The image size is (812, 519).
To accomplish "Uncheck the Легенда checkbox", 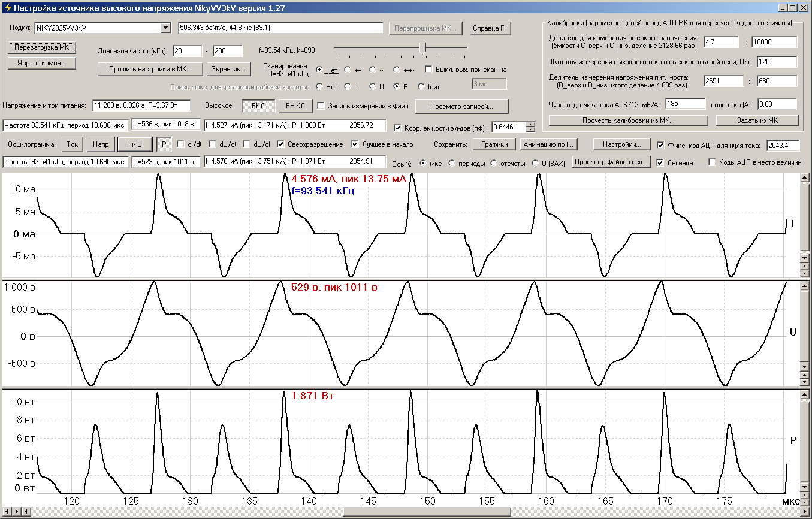I will (x=660, y=162).
